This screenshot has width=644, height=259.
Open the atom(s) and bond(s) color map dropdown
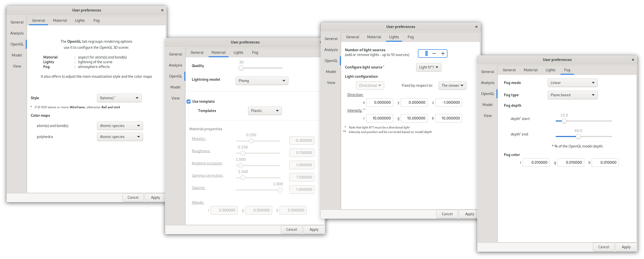[x=120, y=125]
